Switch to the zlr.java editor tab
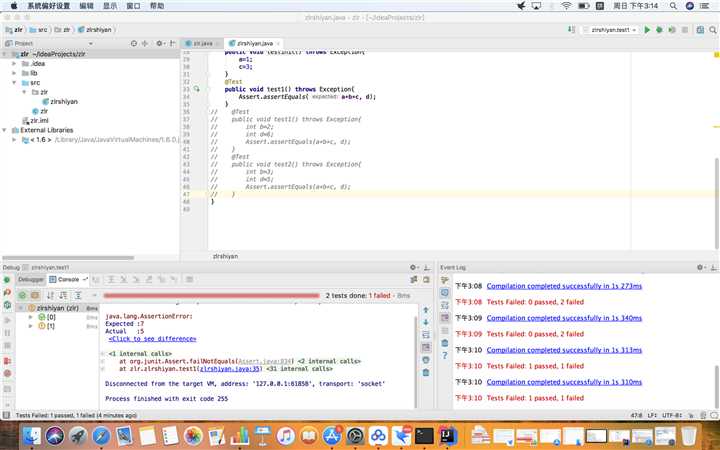Image resolution: width=720 pixels, height=450 pixels. pyautogui.click(x=202, y=44)
